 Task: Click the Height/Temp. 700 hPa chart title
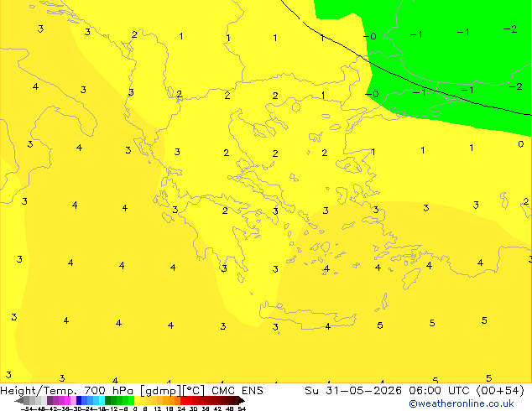coord(132,391)
